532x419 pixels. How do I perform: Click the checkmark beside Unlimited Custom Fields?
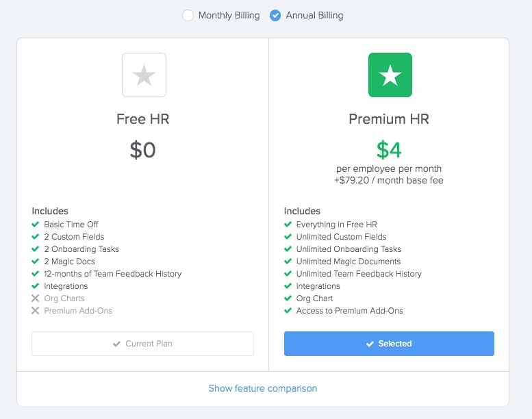click(288, 236)
